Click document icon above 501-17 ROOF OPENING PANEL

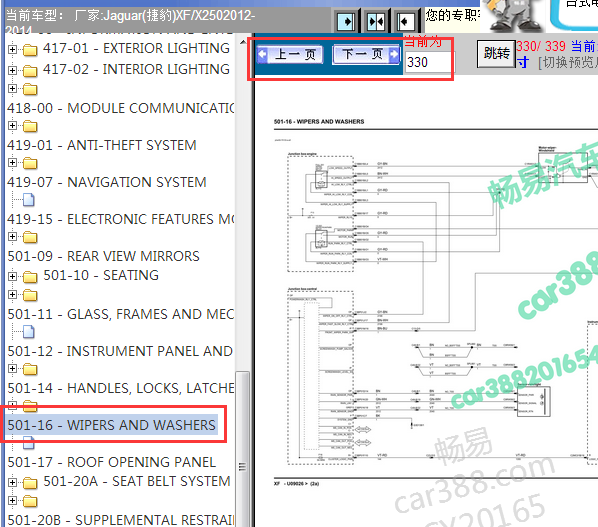point(29,442)
